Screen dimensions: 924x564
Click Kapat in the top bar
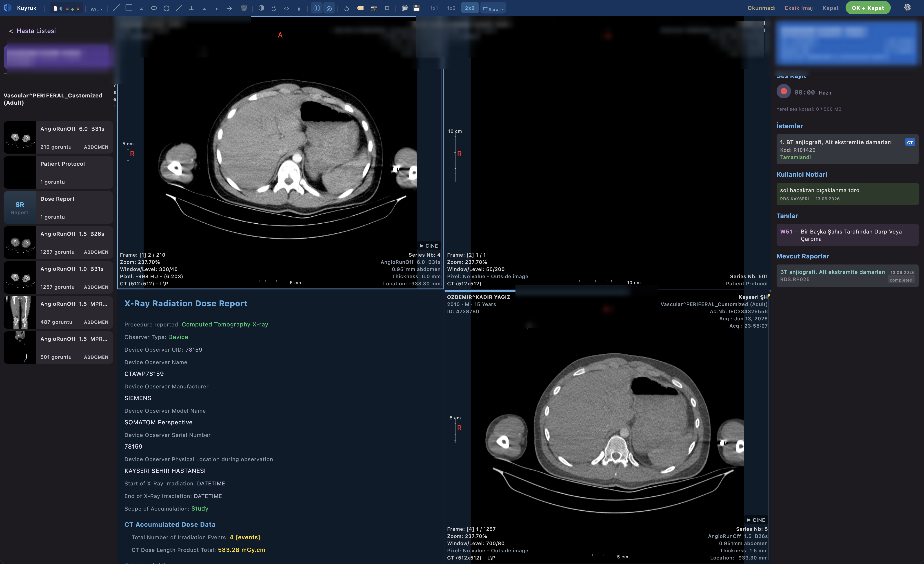pyautogui.click(x=830, y=8)
